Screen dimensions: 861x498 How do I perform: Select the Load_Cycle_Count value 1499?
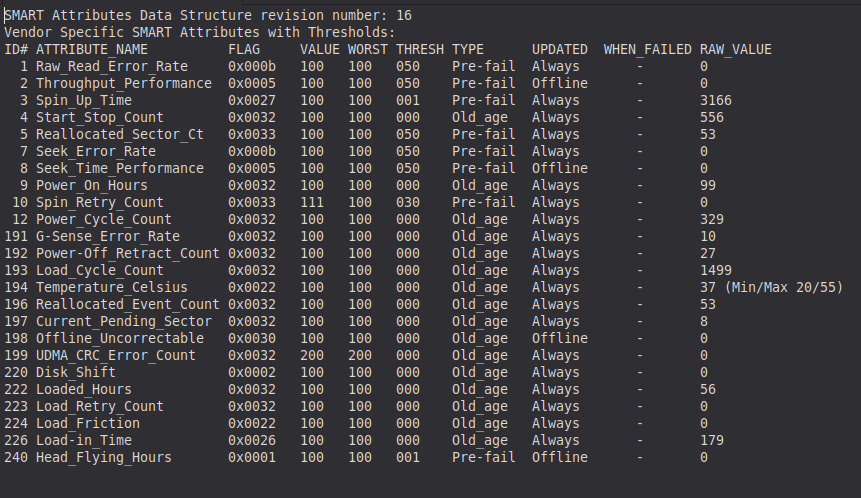(715, 271)
